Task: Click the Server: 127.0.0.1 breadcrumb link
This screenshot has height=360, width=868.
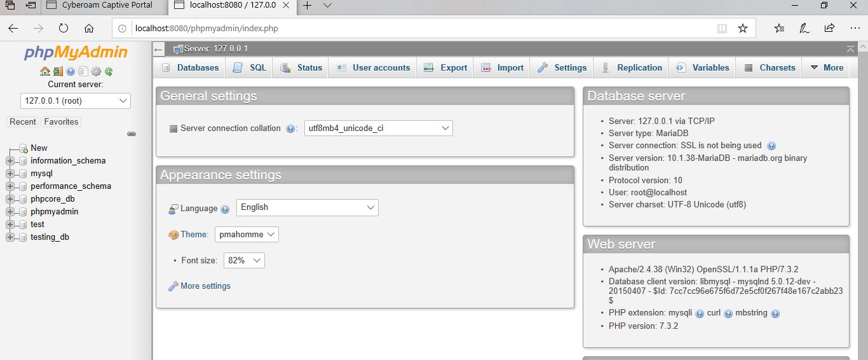Action: point(215,49)
